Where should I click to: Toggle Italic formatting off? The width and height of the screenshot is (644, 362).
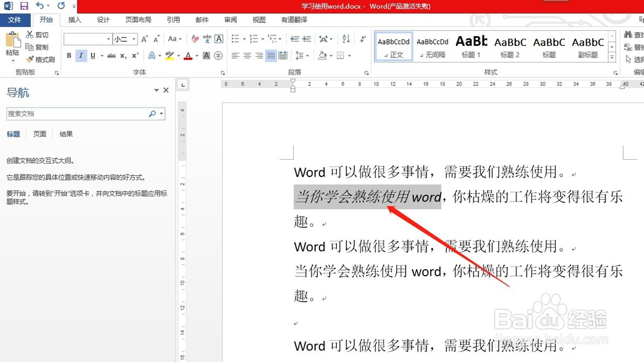[81, 55]
